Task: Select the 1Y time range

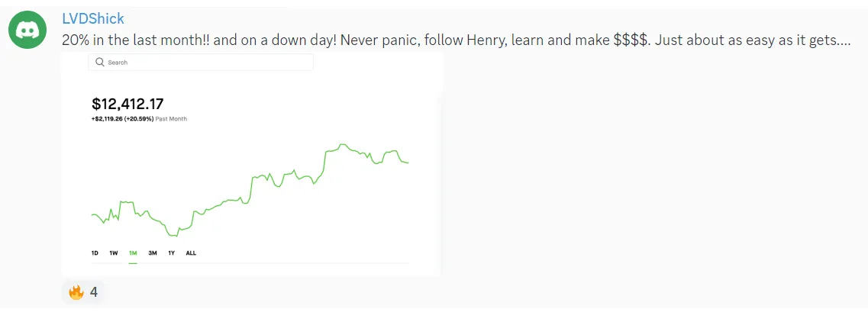Action: [172, 253]
